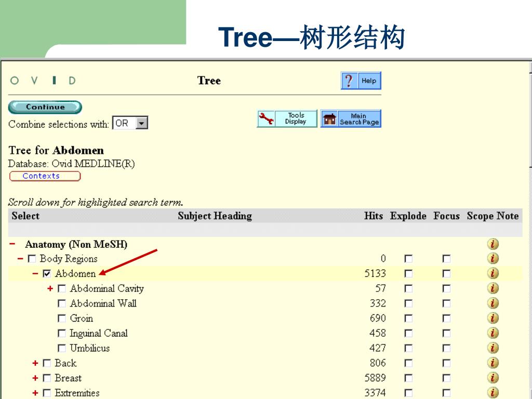Click the Inguinal Canal heading text

99,333
